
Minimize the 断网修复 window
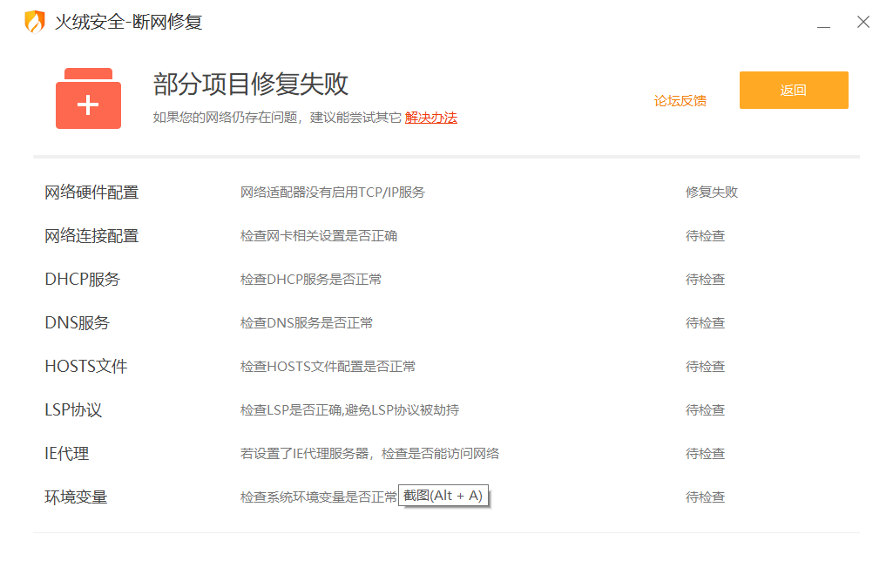tap(823, 24)
